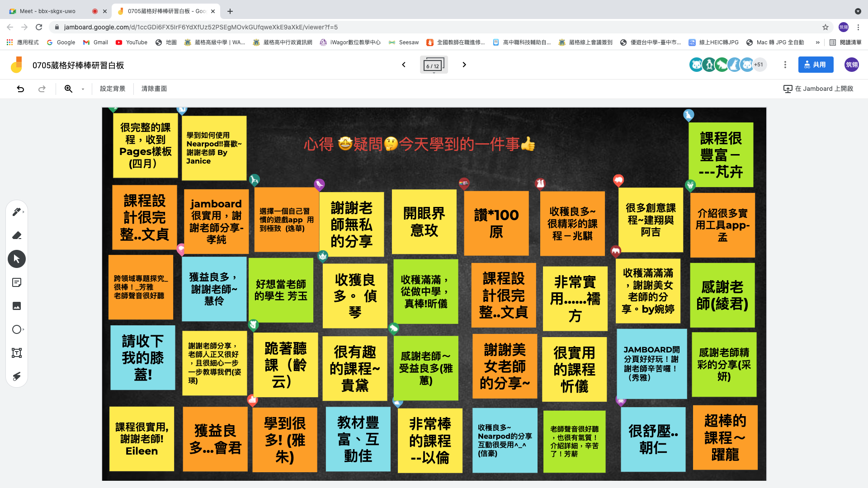Viewport: 868px width, 488px height.
Task: Select the Eraser tool
Action: tap(17, 235)
